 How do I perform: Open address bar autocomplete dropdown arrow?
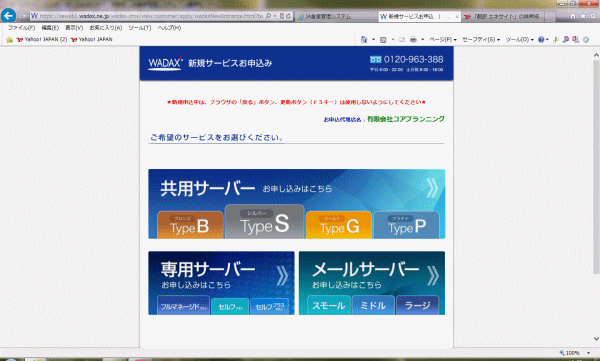coord(275,16)
